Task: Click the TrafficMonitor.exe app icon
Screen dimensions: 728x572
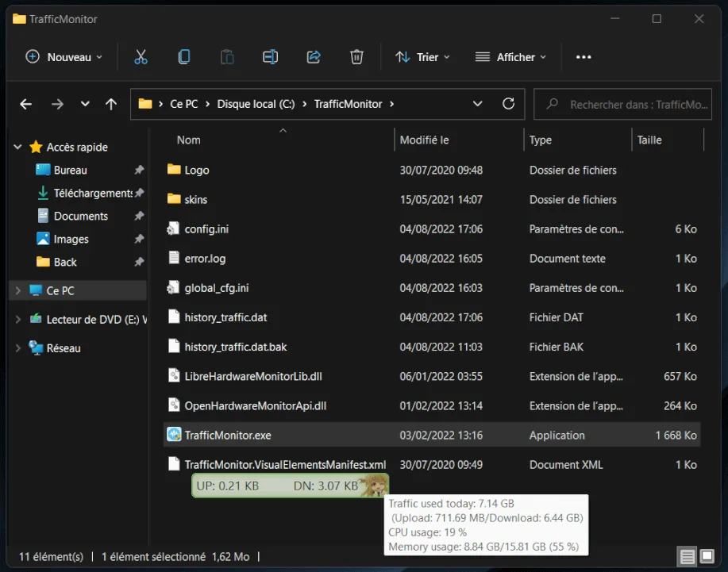Action: (174, 435)
